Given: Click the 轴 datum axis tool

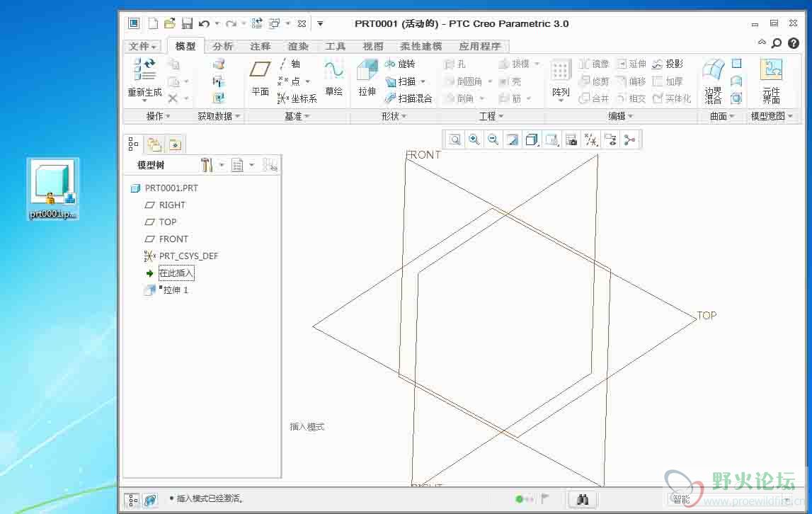Looking at the screenshot, I should click(x=290, y=64).
